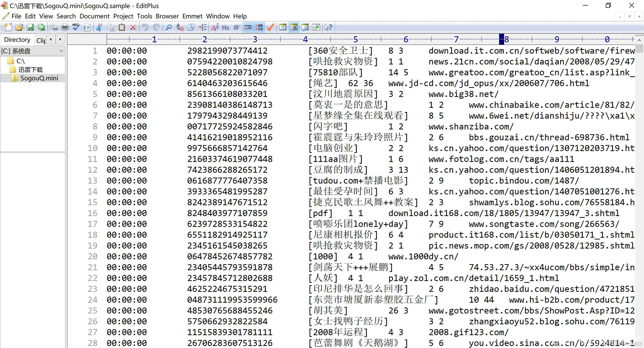Click the Cut scissors icon

(x=99, y=27)
